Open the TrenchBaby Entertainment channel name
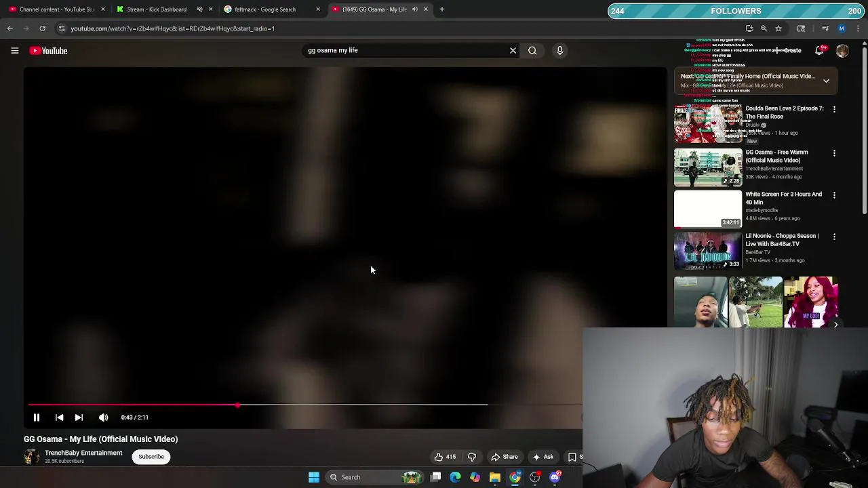This screenshot has width=868, height=488. 83,453
